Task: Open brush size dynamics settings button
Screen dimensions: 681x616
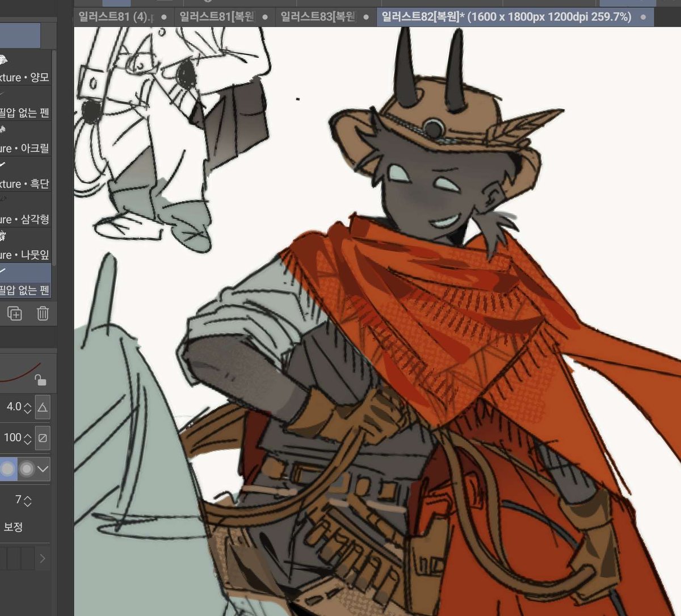Action: pos(43,407)
